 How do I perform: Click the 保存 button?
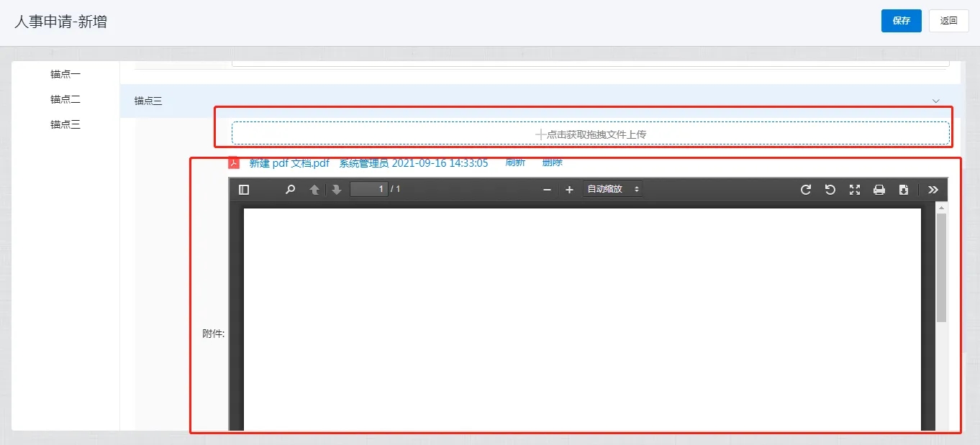pyautogui.click(x=901, y=21)
